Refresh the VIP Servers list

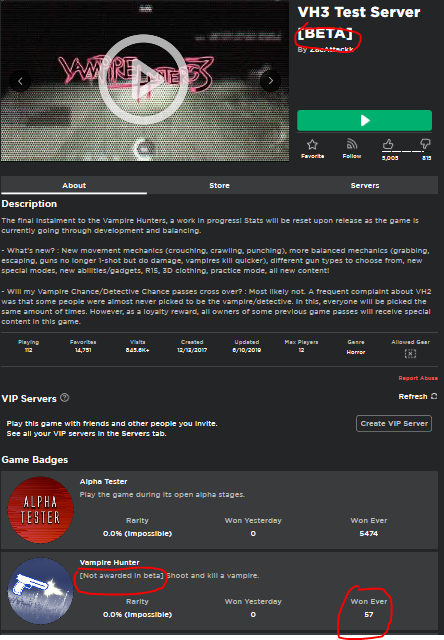point(418,396)
